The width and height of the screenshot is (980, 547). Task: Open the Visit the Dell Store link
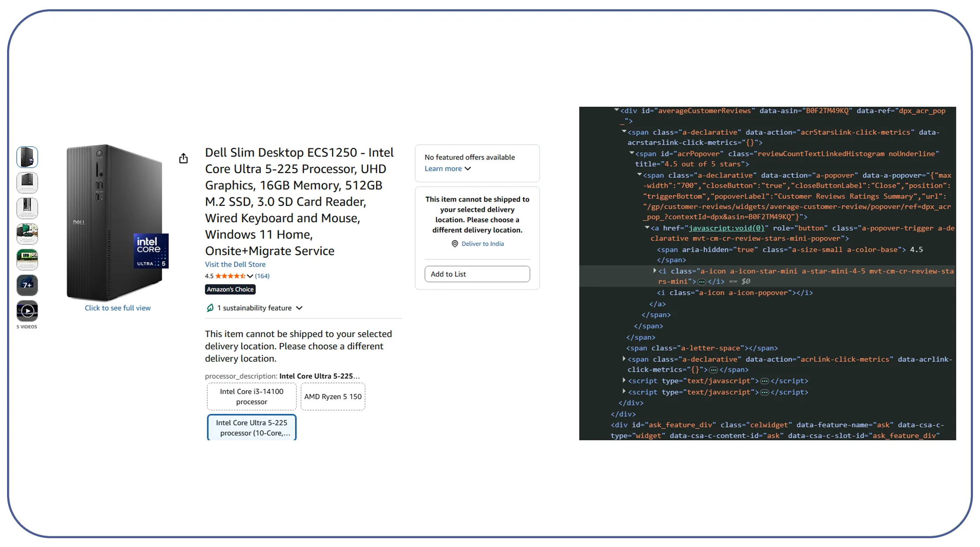[x=235, y=264]
